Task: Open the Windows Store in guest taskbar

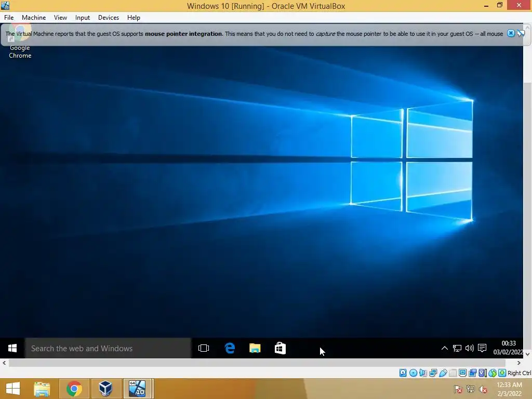Action: (x=280, y=348)
